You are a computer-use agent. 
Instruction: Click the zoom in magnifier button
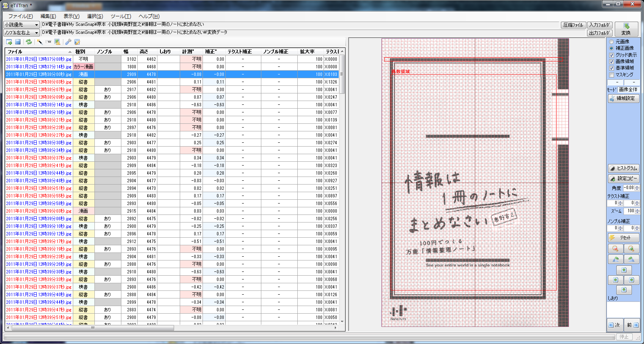click(x=631, y=249)
